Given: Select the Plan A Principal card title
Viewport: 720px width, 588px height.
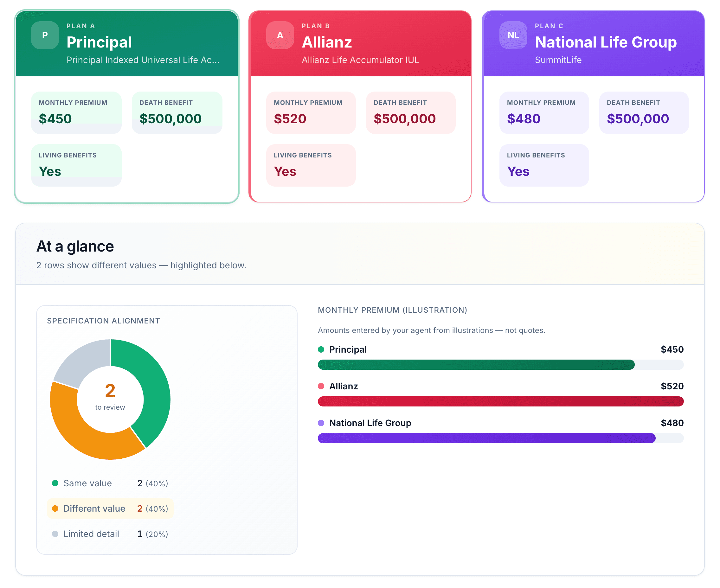Looking at the screenshot, I should click(x=99, y=42).
